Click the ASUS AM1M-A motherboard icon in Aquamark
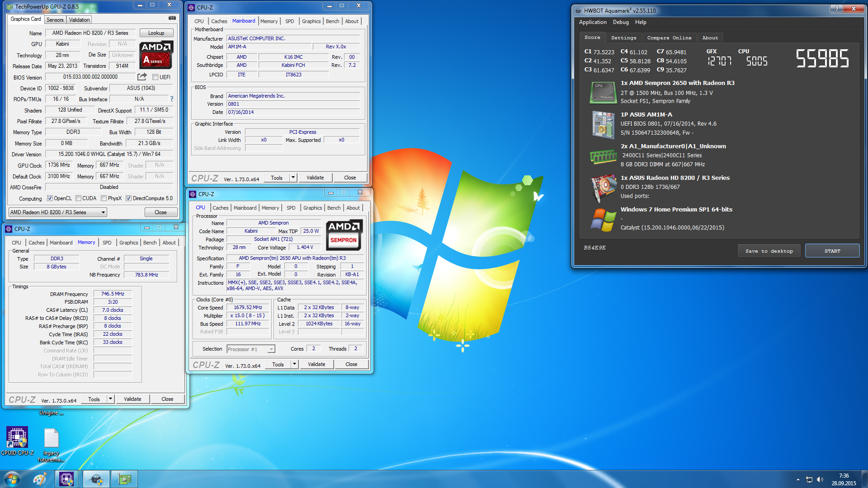Image resolution: width=868 pixels, height=488 pixels. click(x=603, y=124)
